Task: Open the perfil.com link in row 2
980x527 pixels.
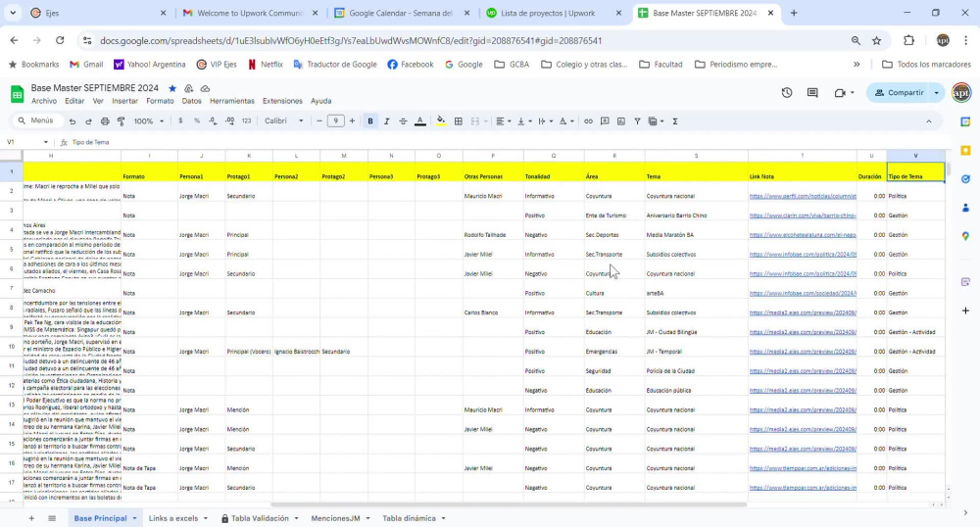Action: click(803, 196)
